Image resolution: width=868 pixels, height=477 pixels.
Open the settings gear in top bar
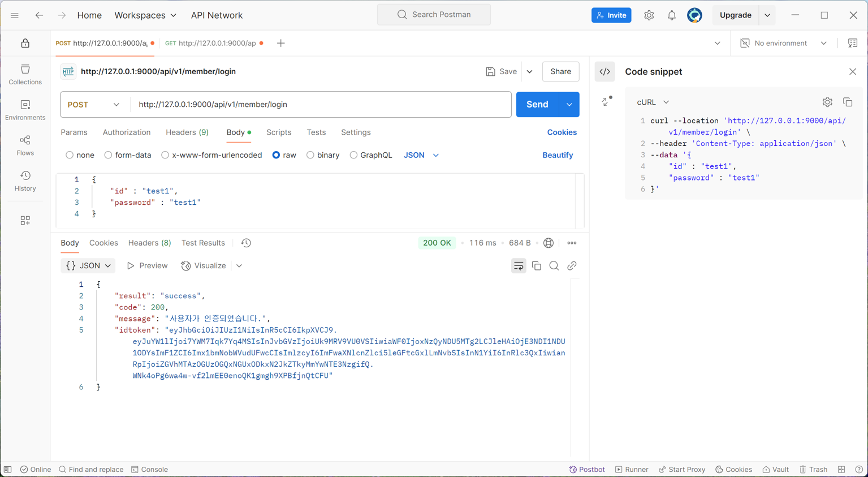pyautogui.click(x=649, y=15)
